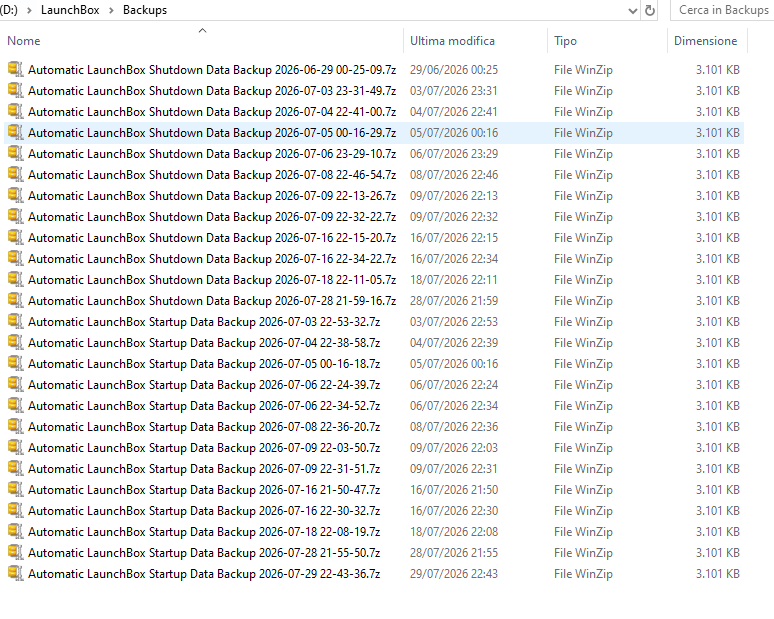Viewport: 774px width, 619px height.
Task: Expand the chevron after (D:) in path
Action: (29, 10)
